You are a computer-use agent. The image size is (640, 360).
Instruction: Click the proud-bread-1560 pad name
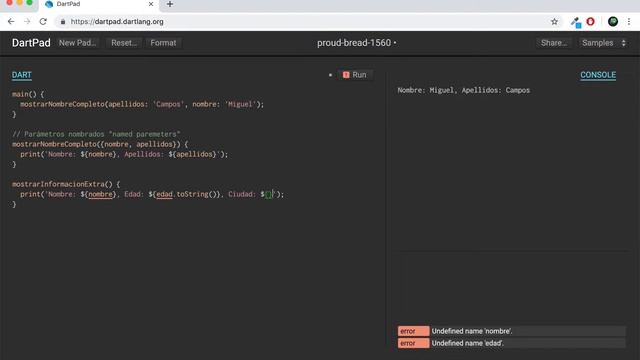[x=354, y=43]
